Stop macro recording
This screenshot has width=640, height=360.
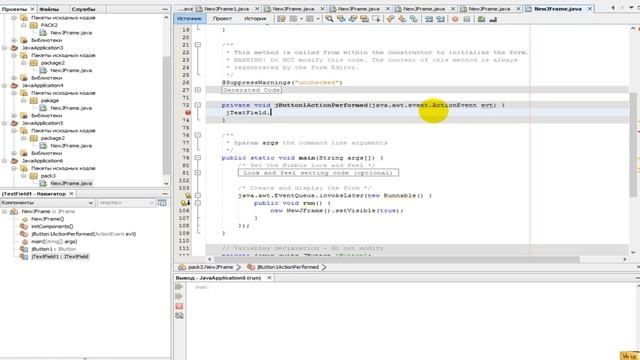point(467,19)
